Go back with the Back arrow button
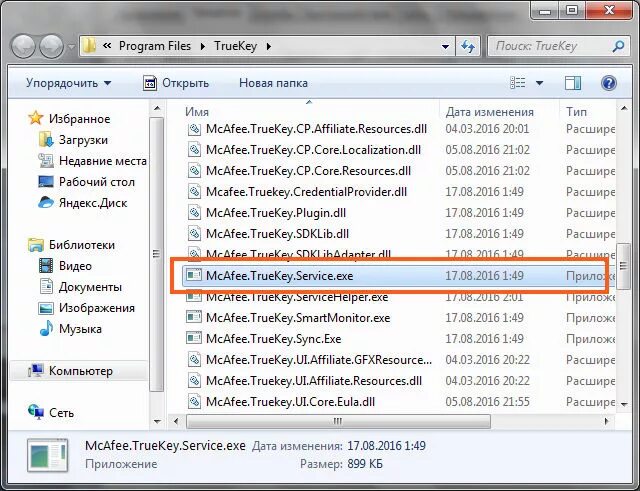 23,46
